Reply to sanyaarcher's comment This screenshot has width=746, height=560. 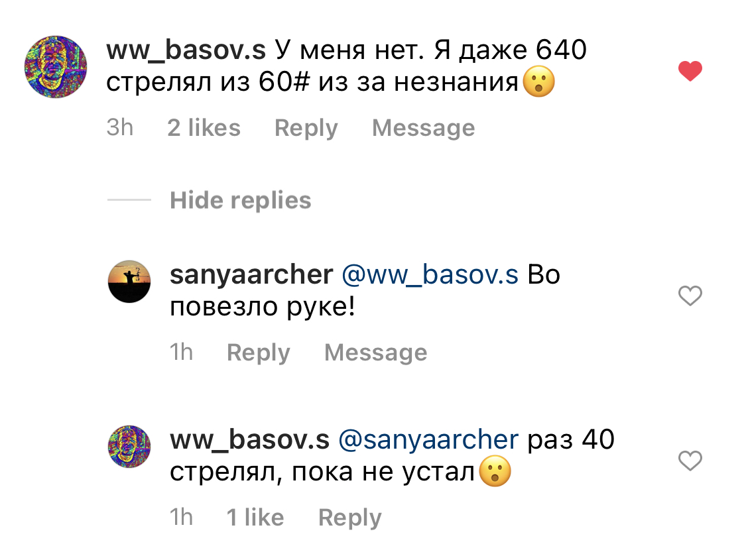(x=259, y=353)
